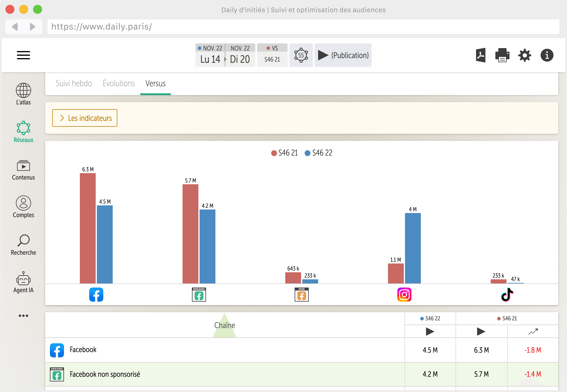Click the -1.8 M evolution cell
Image resolution: width=567 pixels, height=392 pixels.
click(x=533, y=350)
